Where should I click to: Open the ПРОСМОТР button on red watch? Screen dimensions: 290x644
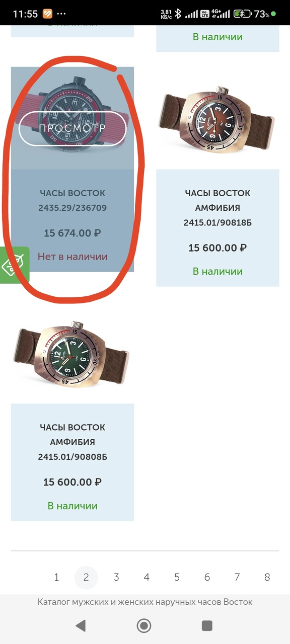[x=72, y=128]
